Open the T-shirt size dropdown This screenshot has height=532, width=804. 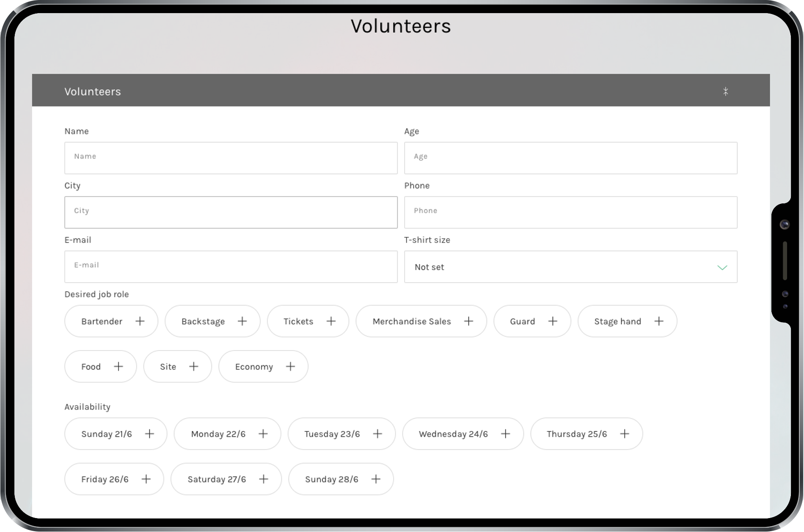(570, 267)
